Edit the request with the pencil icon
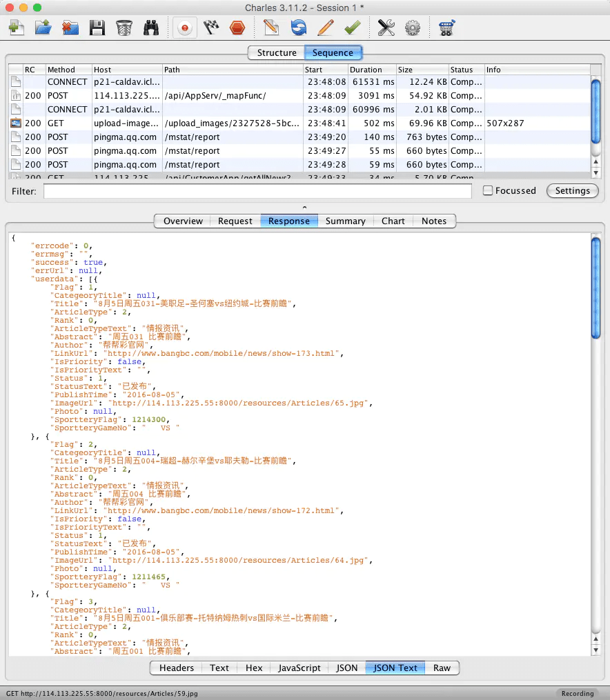 (326, 28)
